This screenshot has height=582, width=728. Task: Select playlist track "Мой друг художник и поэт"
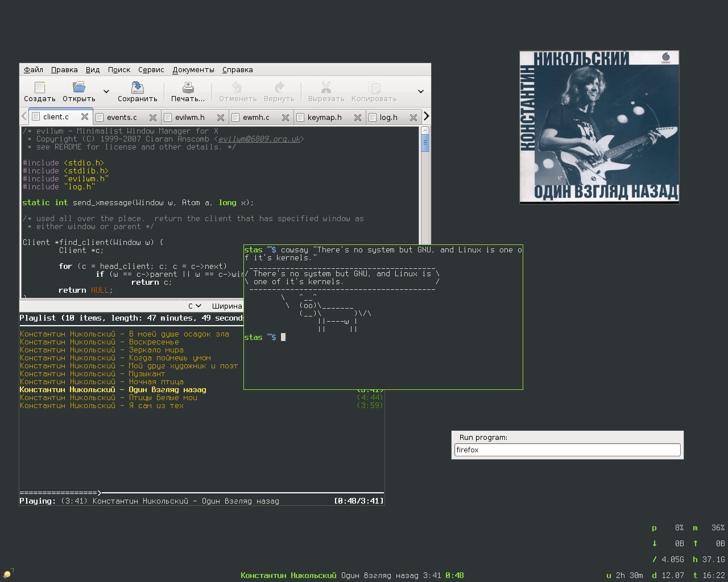click(x=129, y=366)
